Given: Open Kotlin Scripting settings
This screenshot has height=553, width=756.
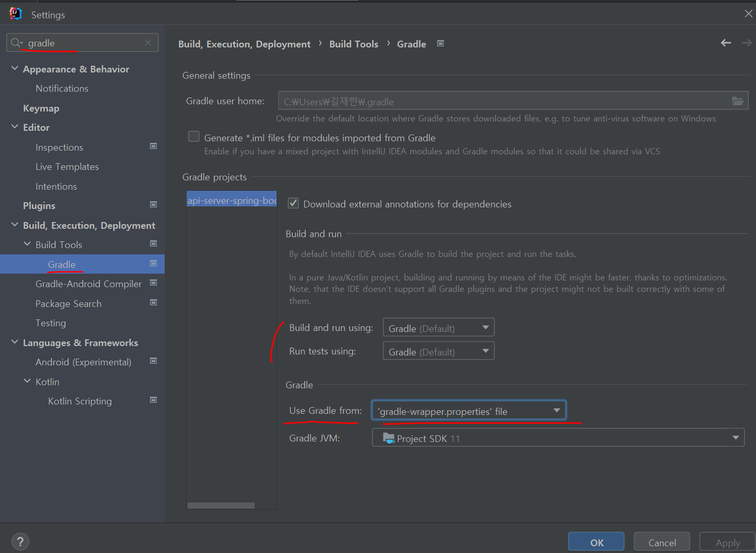Looking at the screenshot, I should 80,401.
